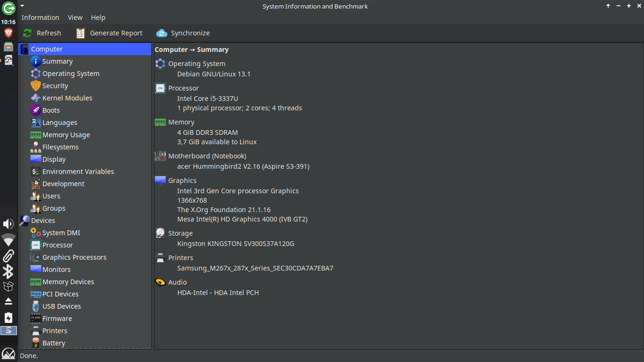The image size is (644, 362).
Task: Open the Brave browser launcher in the panel
Action: [9, 33]
